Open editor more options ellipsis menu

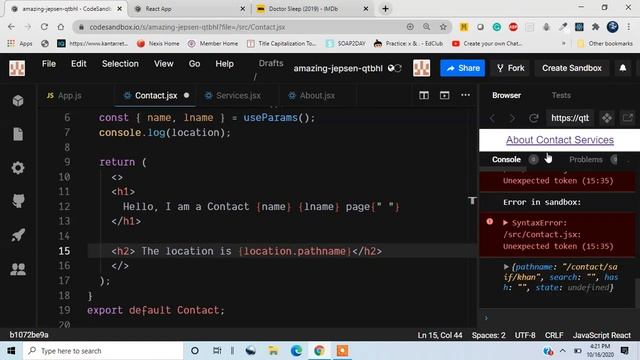465,95
